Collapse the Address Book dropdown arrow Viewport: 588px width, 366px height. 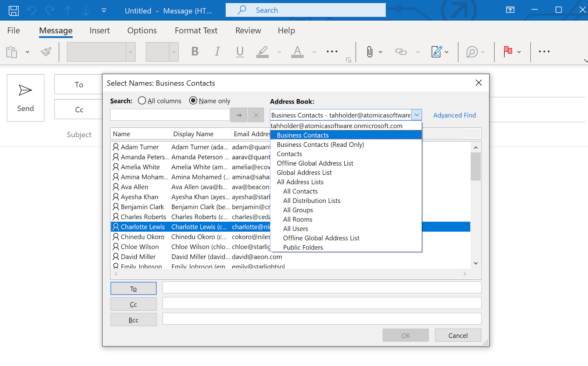[x=417, y=115]
